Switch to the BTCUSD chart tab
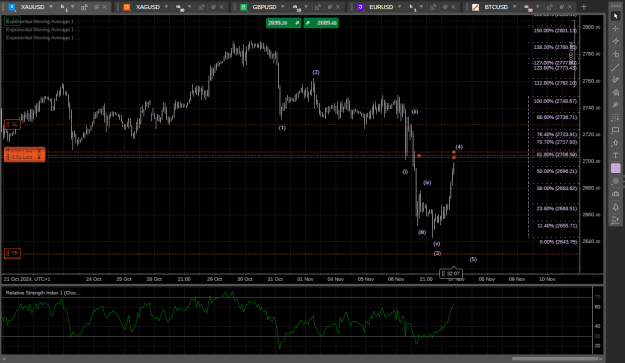The width and height of the screenshot is (625, 363). pyautogui.click(x=496, y=7)
